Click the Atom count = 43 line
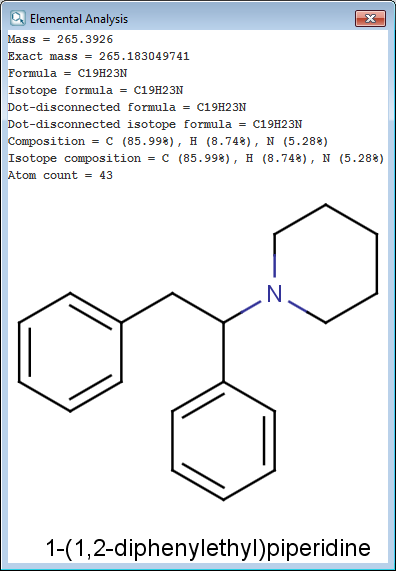Image resolution: width=396 pixels, height=571 pixels. coord(60,175)
